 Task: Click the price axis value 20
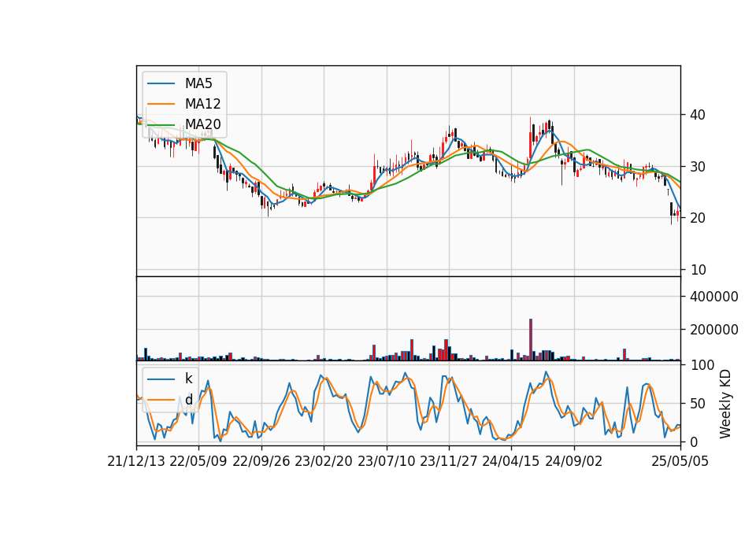tap(698, 218)
